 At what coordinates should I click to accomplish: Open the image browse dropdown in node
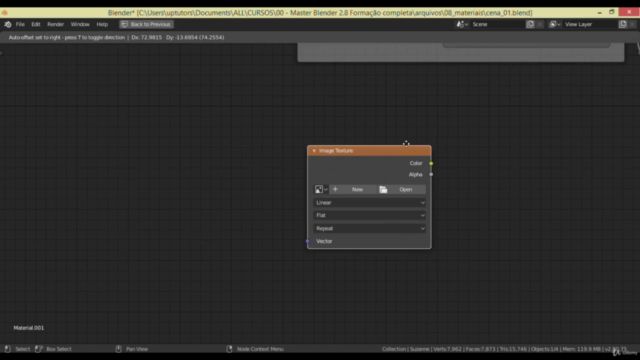tap(321, 189)
